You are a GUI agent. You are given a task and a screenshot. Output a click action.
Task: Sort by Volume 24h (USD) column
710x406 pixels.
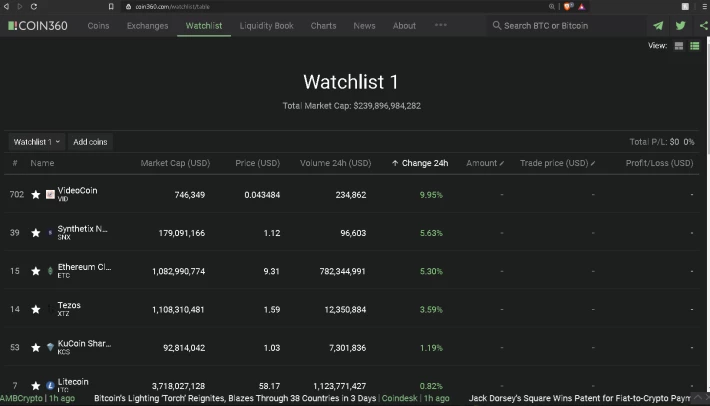[336, 163]
